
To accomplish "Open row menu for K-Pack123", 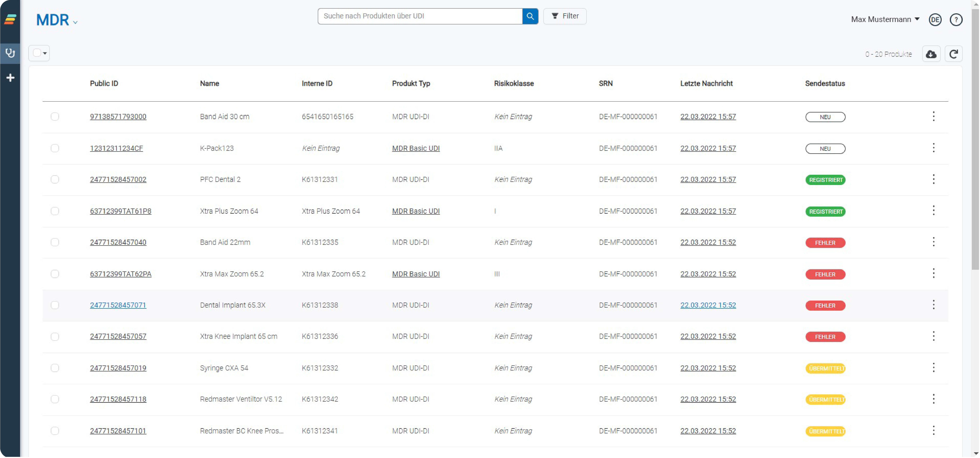I will coord(933,148).
